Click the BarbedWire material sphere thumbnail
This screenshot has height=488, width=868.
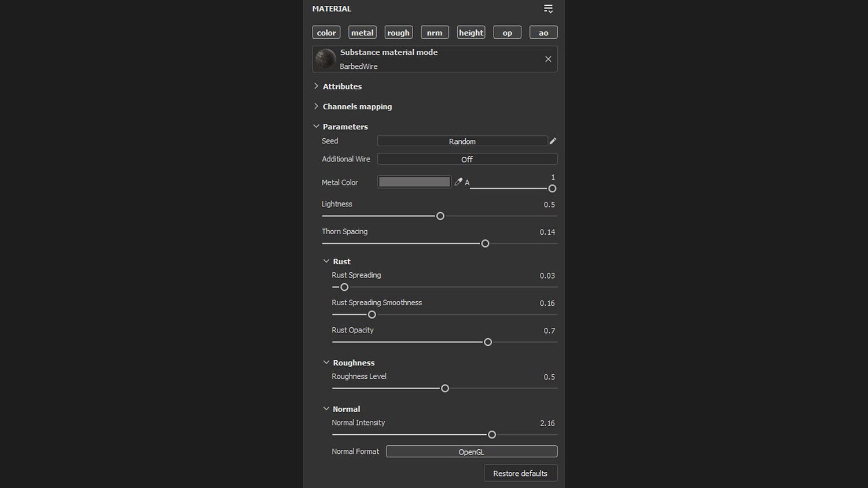(326, 59)
